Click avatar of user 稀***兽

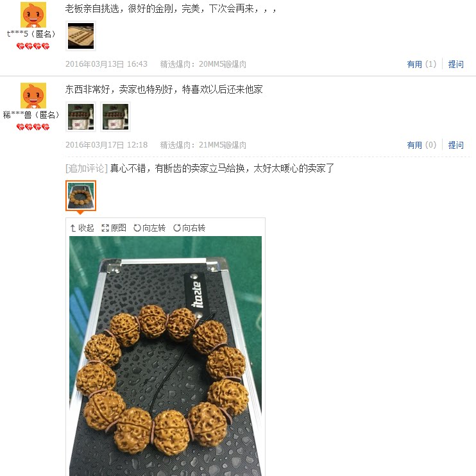point(33,96)
